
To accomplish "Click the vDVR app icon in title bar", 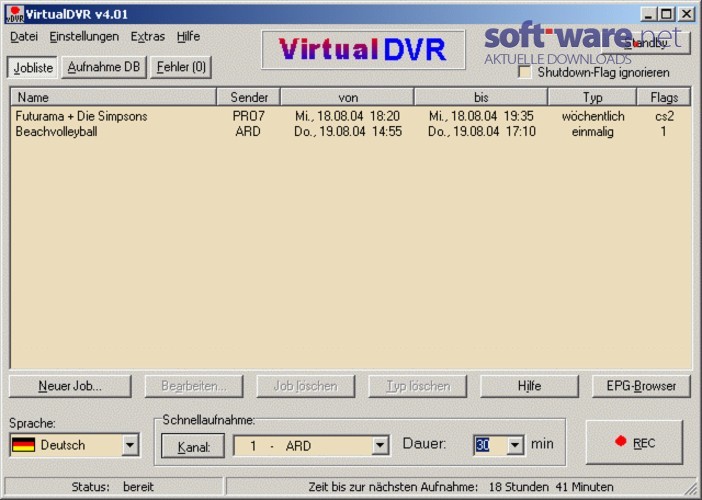I will (x=14, y=14).
